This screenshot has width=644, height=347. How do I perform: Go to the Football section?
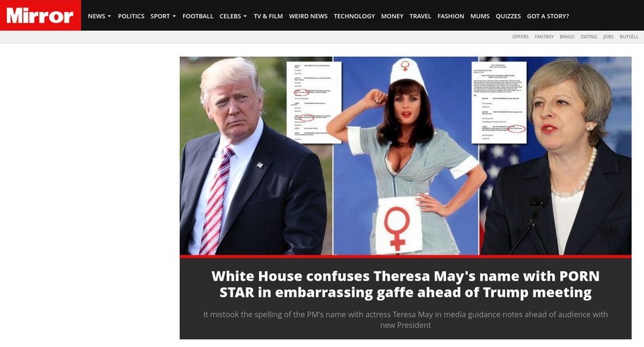click(197, 16)
